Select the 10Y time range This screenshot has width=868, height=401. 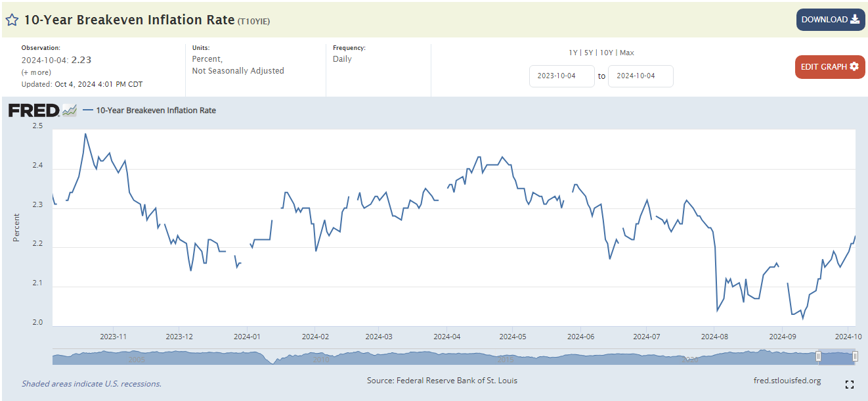607,53
